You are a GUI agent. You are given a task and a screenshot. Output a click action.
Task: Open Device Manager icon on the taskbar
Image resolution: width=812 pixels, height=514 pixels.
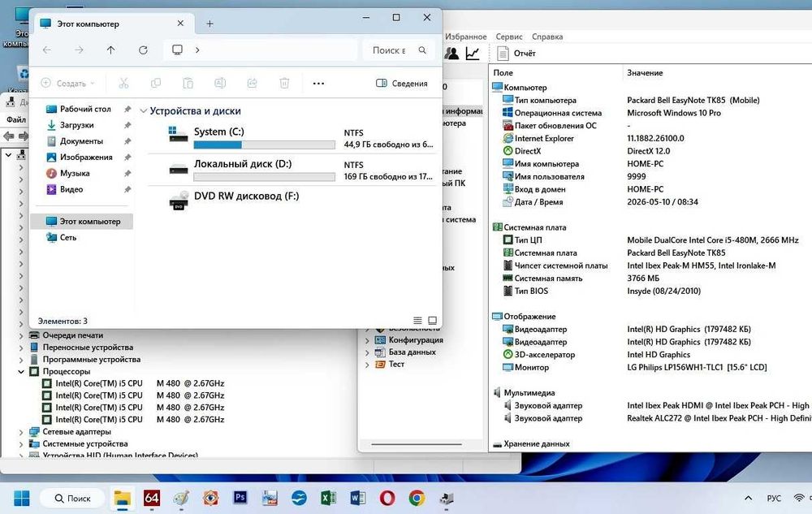(x=446, y=498)
